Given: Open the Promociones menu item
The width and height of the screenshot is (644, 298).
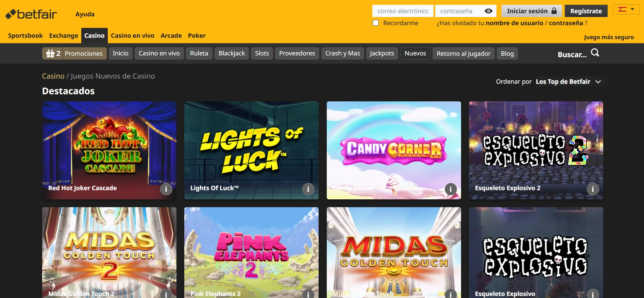Looking at the screenshot, I should point(84,53).
